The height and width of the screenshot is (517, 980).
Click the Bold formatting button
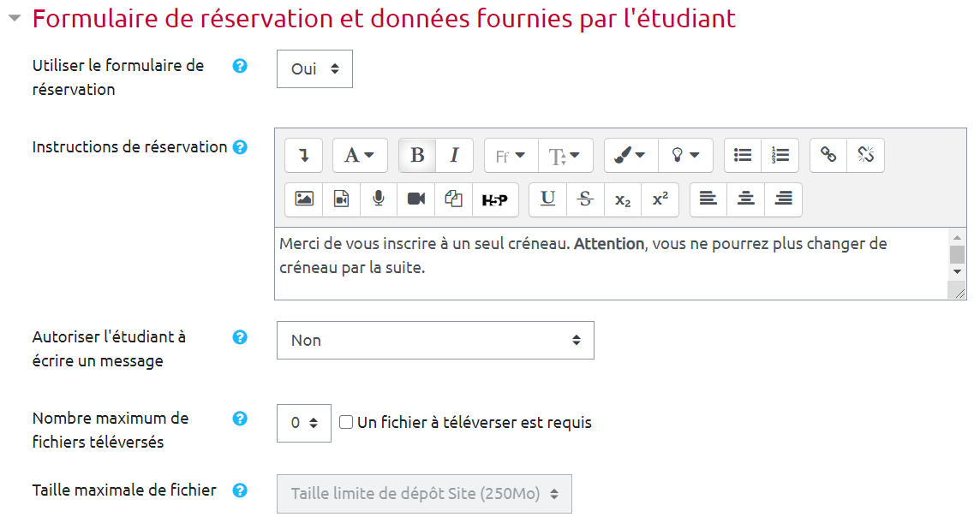click(x=417, y=155)
